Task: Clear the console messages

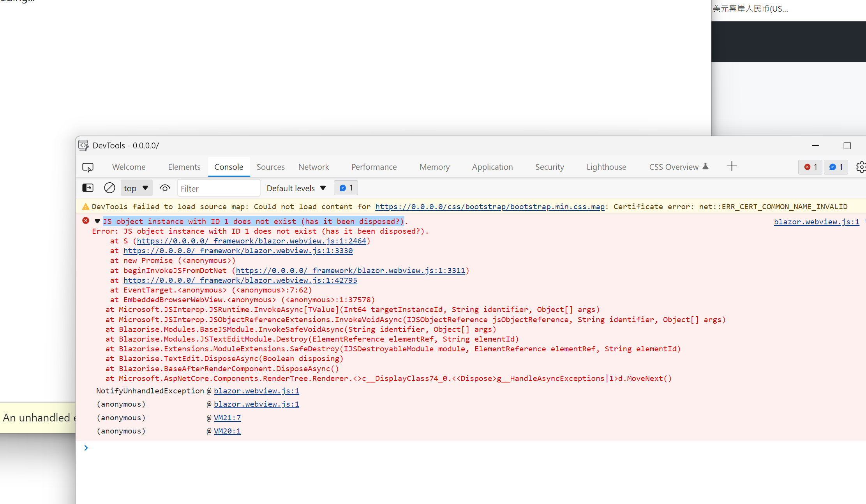Action: pyautogui.click(x=109, y=188)
